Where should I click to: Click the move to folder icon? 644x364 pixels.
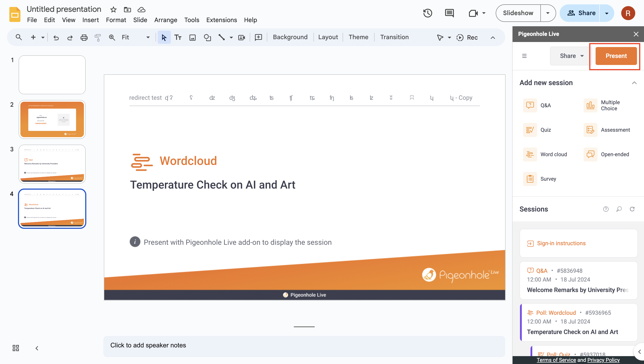127,10
